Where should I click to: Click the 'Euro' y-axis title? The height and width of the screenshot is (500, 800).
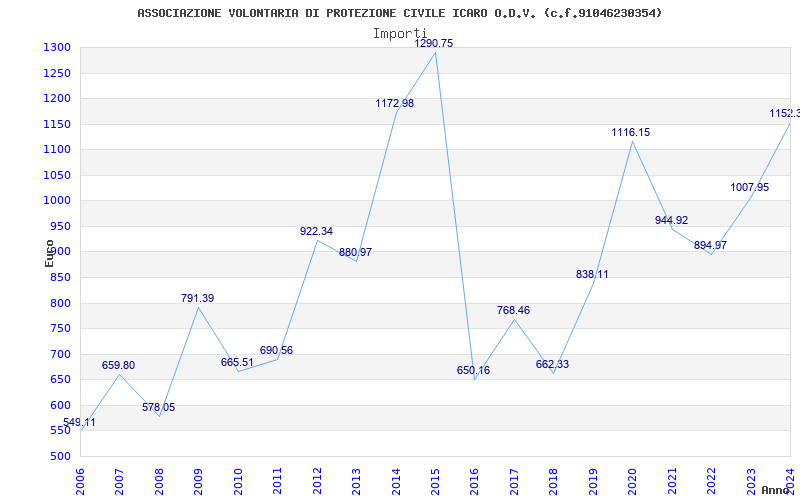pyautogui.click(x=49, y=254)
